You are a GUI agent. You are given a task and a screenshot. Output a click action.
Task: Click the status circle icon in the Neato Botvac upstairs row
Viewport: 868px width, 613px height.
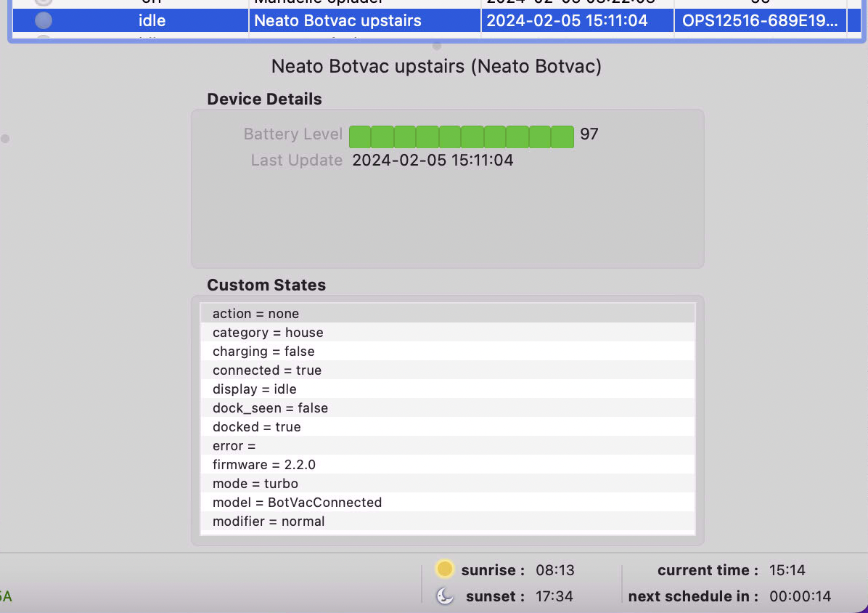pos(43,20)
